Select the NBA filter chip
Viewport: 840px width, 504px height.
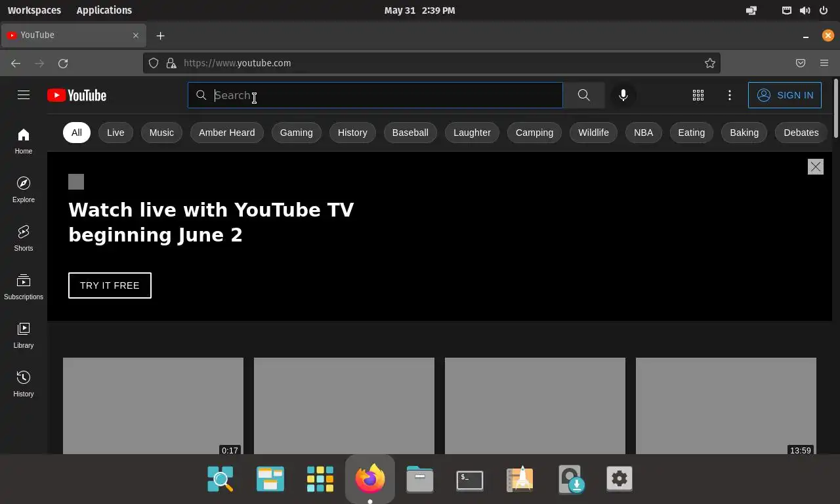point(643,133)
